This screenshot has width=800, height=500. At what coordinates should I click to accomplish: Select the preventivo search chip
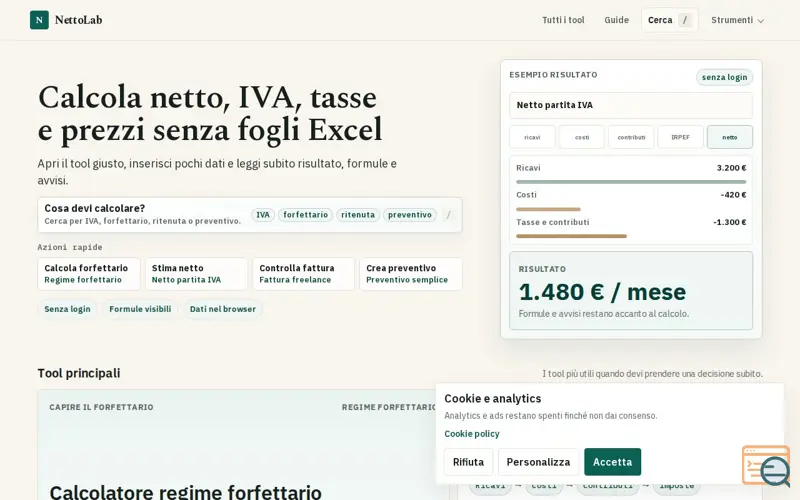[x=410, y=215]
